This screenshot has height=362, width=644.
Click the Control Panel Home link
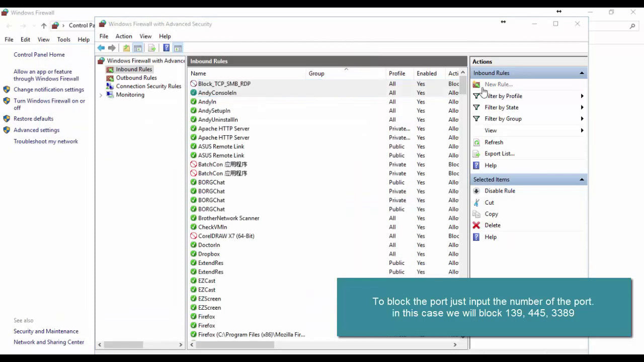pyautogui.click(x=39, y=55)
